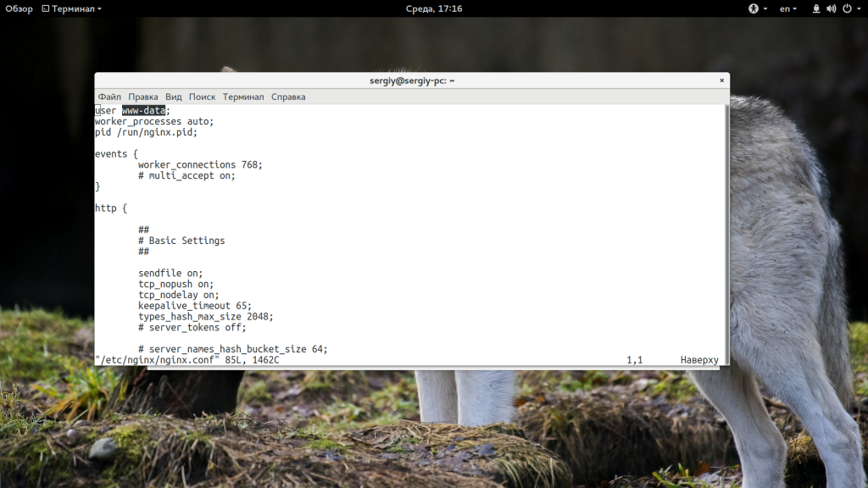868x488 pixels.
Task: Open the Терминал app menu in top bar
Action: pyautogui.click(x=76, y=8)
